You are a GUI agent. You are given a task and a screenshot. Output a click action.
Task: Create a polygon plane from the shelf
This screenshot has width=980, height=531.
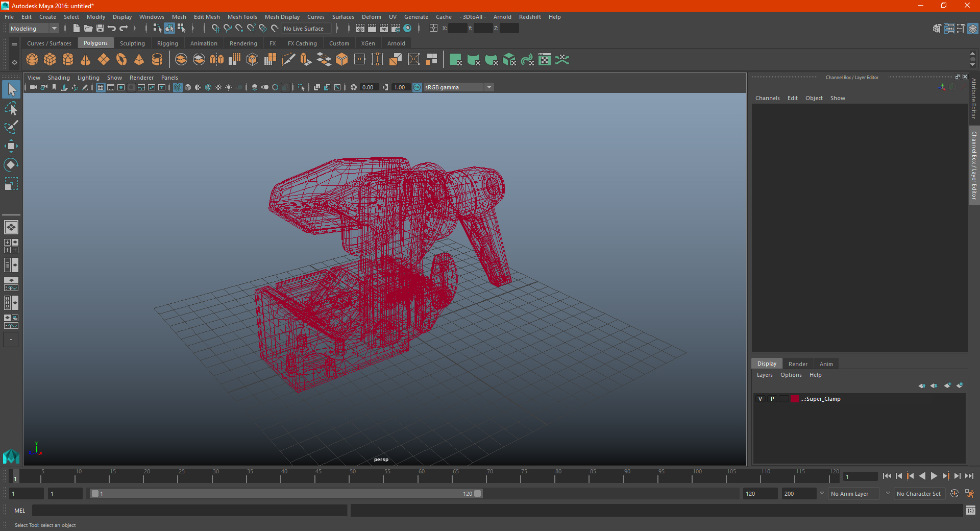pos(104,60)
